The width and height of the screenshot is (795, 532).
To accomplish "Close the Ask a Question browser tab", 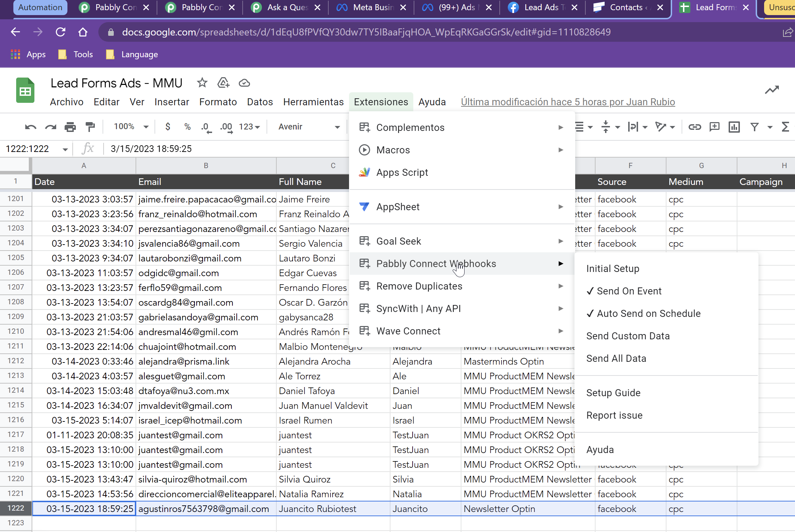I will [317, 7].
